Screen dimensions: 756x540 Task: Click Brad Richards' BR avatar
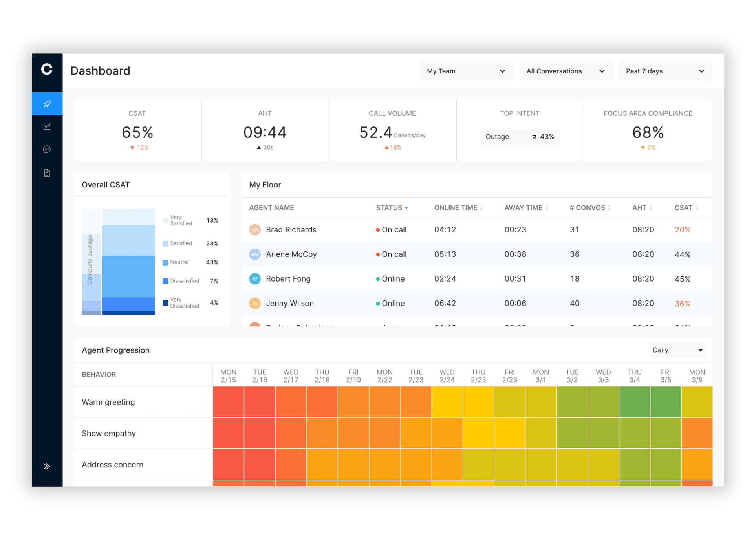pos(255,230)
